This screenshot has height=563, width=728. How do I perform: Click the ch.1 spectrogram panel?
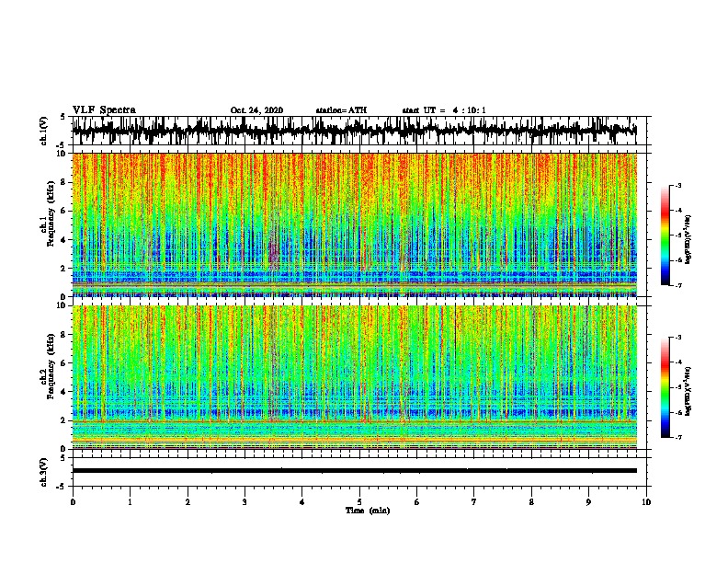[x=354, y=224]
